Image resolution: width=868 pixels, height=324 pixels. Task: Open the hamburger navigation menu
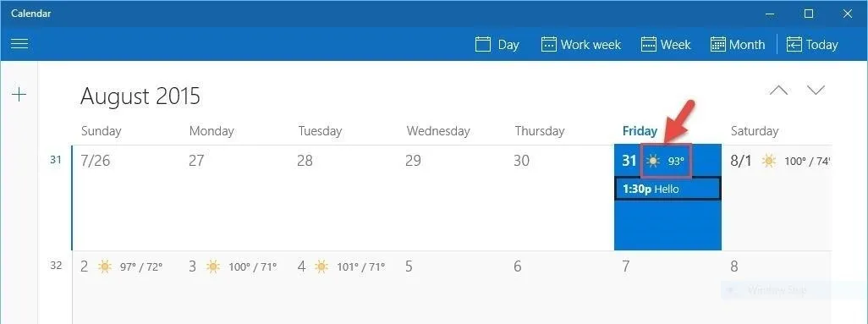point(19,44)
